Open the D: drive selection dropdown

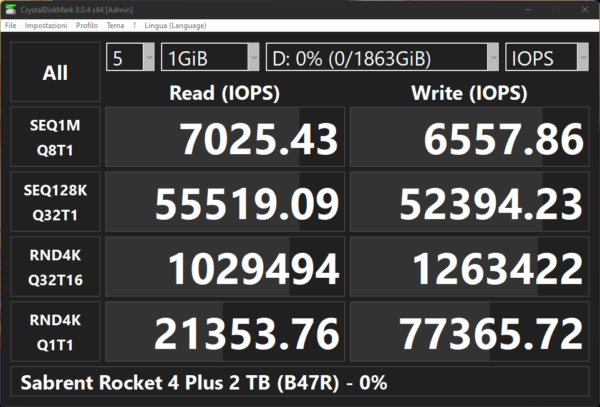click(382, 58)
